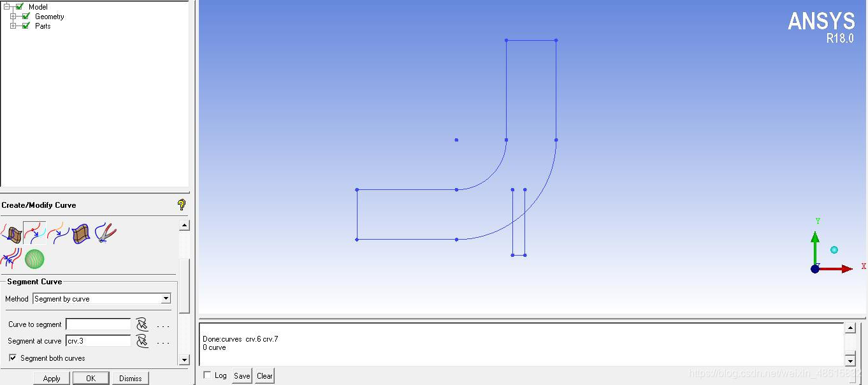
Task: Collapse the Model tree node
Action: coord(6,7)
